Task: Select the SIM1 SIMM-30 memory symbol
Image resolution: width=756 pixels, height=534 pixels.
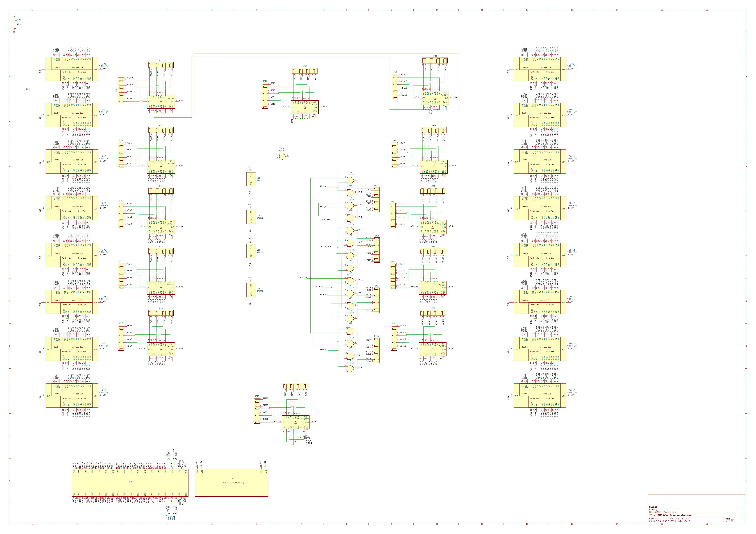Action: point(72,69)
